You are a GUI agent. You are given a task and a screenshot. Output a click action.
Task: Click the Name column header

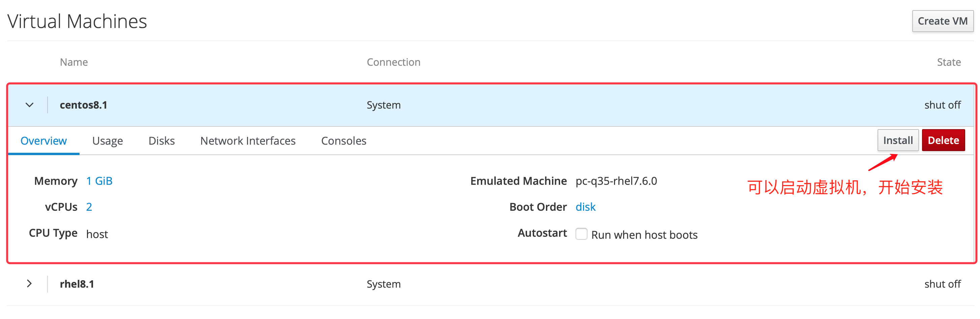(74, 62)
